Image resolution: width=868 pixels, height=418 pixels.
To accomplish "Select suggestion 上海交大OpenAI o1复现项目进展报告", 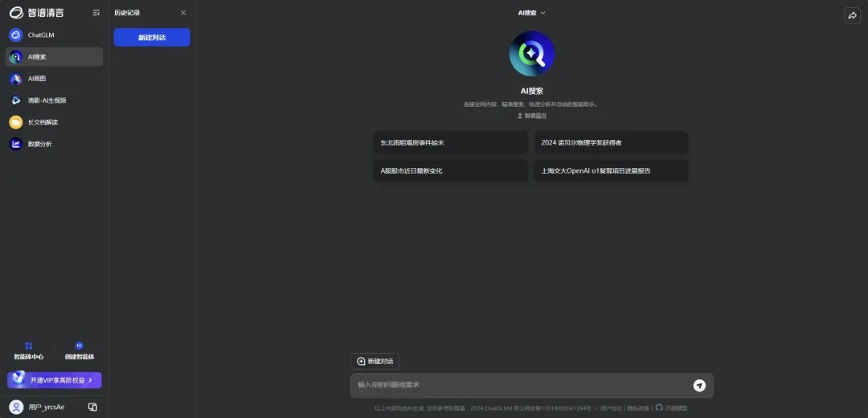I will click(611, 171).
